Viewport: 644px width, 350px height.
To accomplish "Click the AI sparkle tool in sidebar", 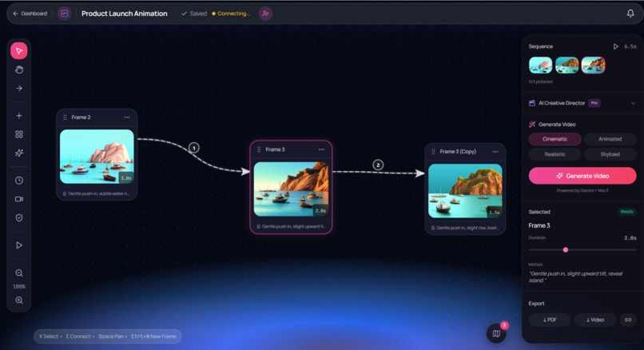I will 19,153.
